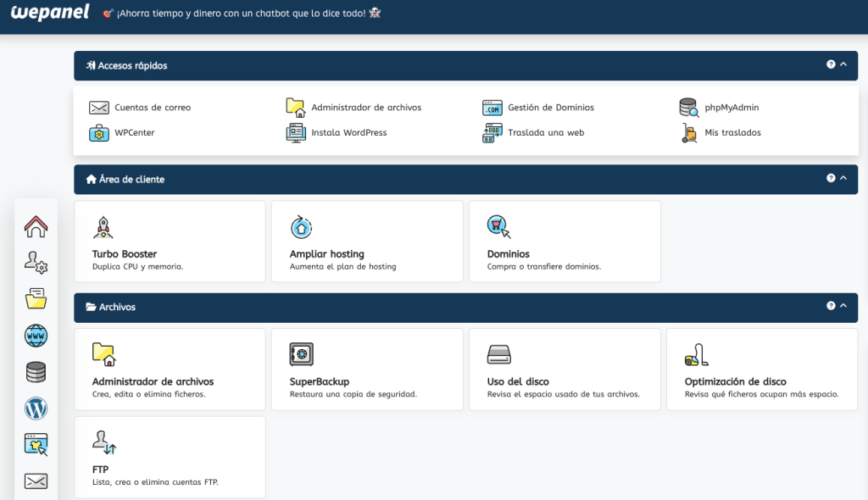
Task: Collapse the Accesos rápidos section
Action: coord(843,64)
